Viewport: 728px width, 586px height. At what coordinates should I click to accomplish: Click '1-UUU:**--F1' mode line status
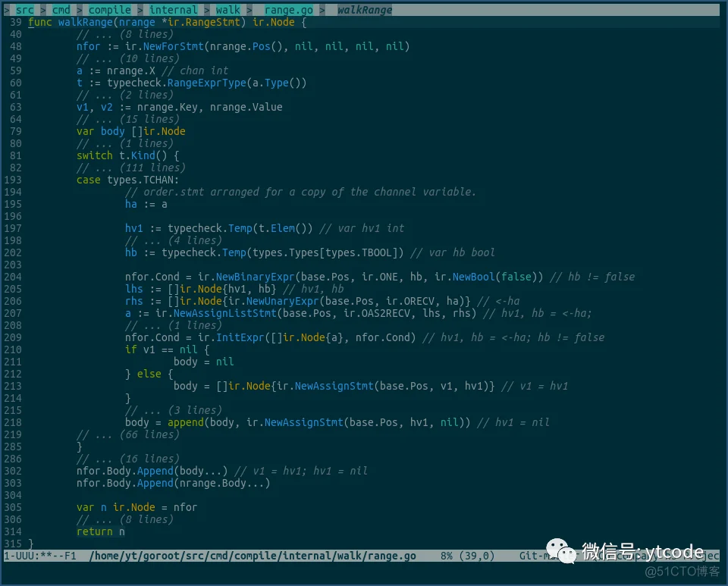tap(40, 556)
